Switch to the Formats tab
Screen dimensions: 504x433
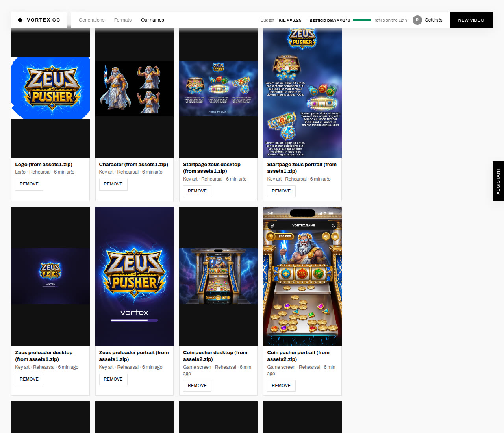[123, 20]
